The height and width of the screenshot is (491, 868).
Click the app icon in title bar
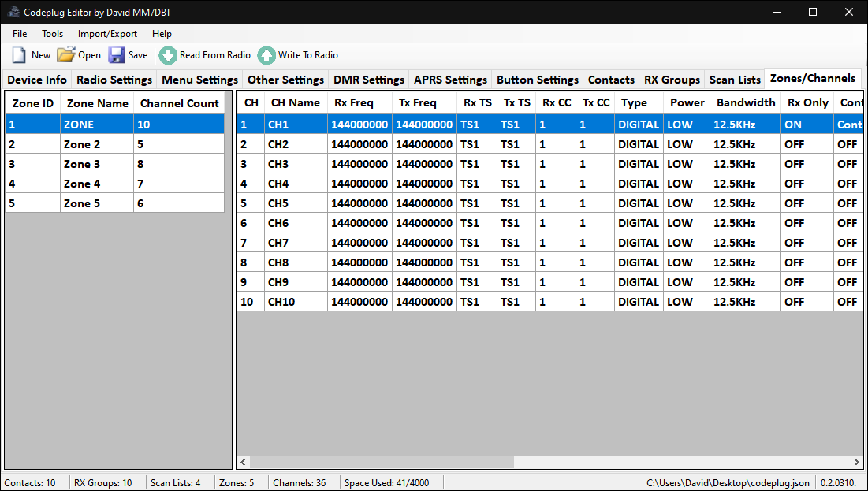(x=13, y=12)
